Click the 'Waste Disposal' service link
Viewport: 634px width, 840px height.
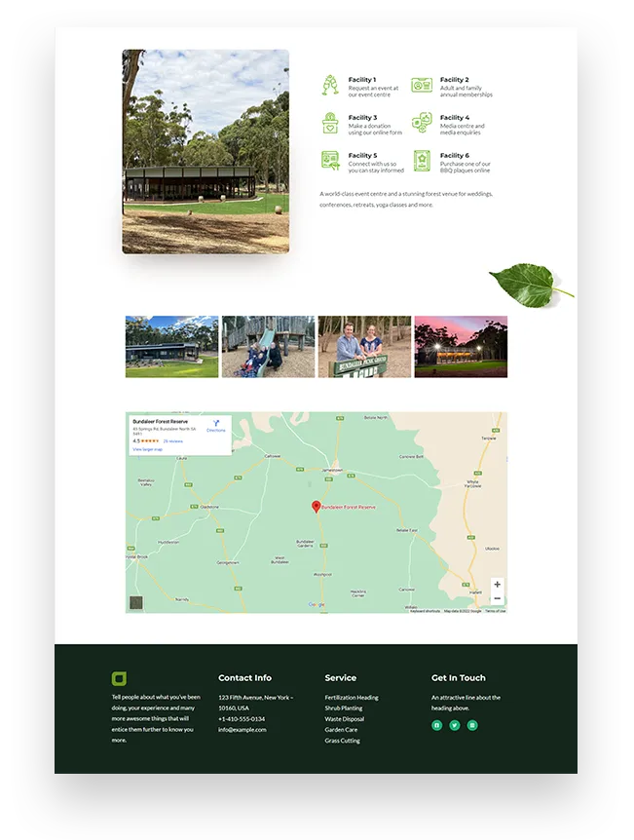[x=345, y=719]
